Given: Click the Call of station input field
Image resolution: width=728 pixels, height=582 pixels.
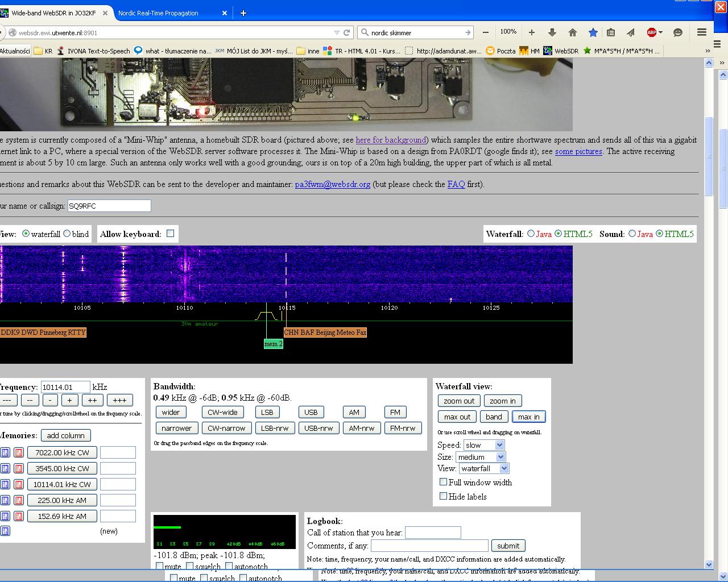Looking at the screenshot, I should coord(432,533).
